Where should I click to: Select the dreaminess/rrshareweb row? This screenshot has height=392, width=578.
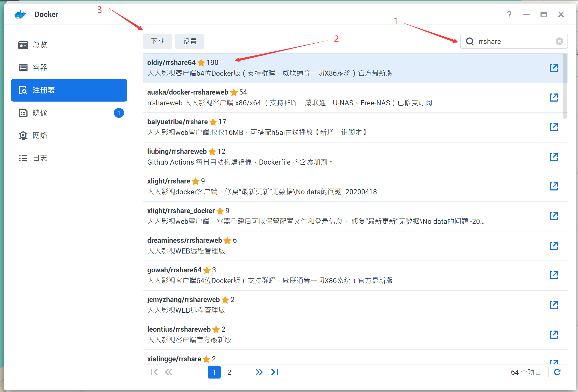[x=355, y=246]
